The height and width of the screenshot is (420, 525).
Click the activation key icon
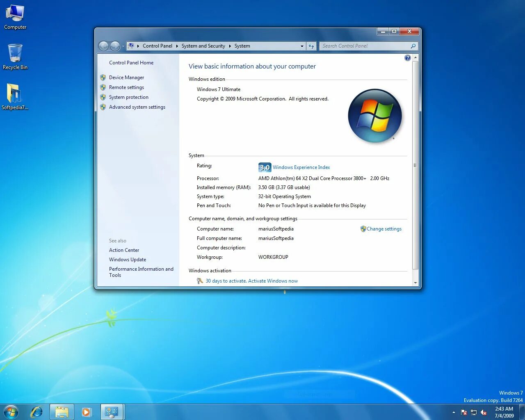point(200,281)
